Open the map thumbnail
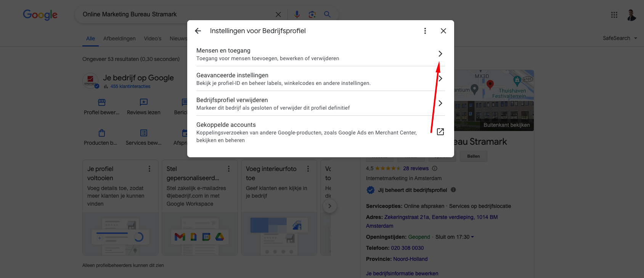 [x=494, y=85]
